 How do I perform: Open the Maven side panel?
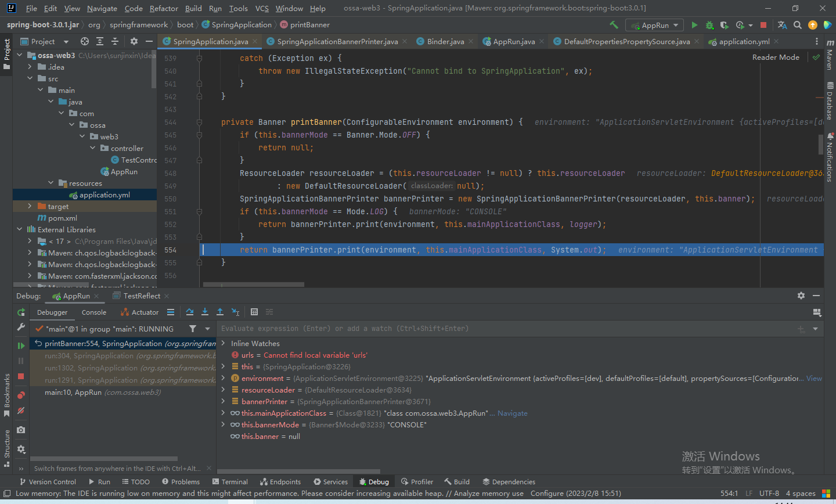pos(830,55)
